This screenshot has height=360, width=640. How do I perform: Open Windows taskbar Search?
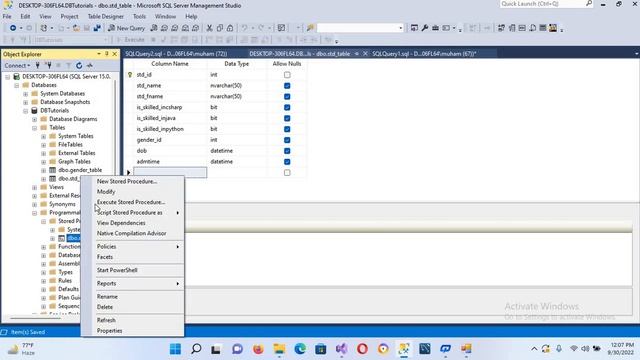(196, 349)
